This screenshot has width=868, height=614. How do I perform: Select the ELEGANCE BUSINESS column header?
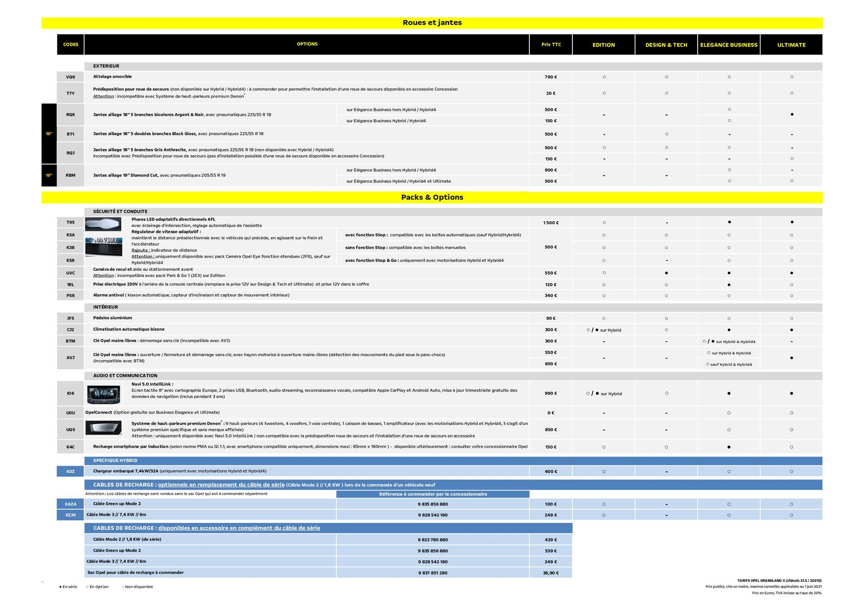729,45
